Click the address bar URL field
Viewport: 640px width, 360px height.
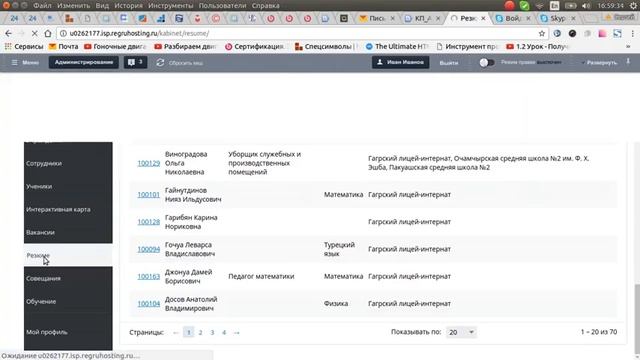[x=302, y=33]
